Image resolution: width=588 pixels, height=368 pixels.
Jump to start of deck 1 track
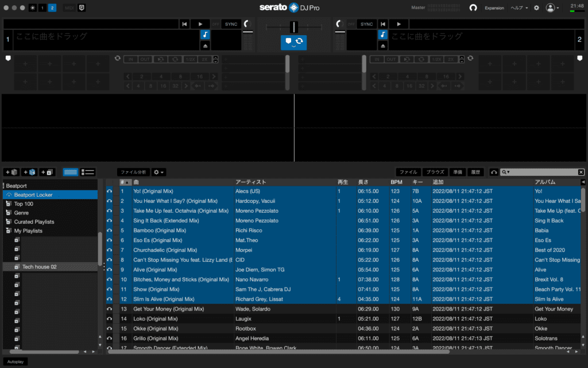tap(184, 24)
